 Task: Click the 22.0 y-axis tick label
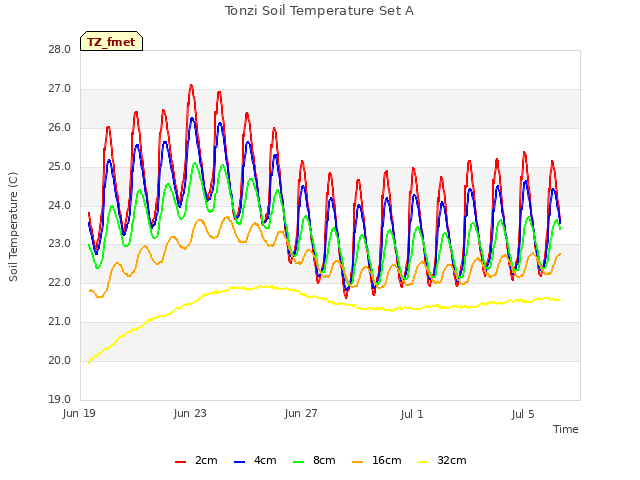pyautogui.click(x=60, y=282)
